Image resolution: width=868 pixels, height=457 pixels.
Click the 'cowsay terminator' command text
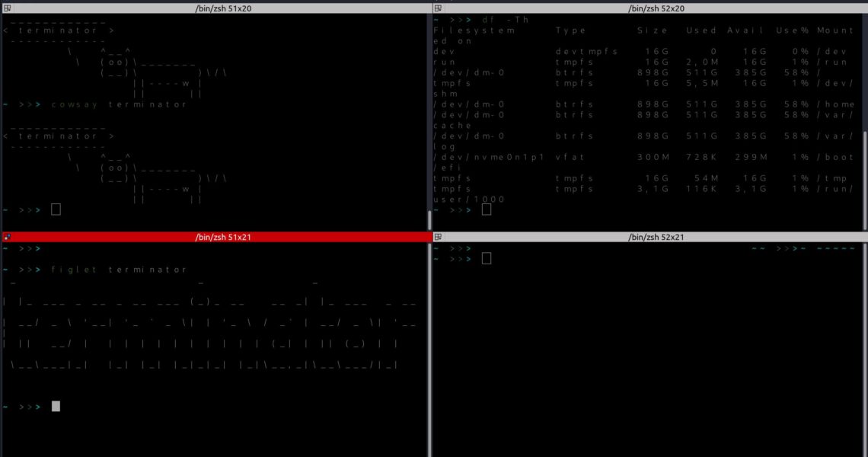click(x=119, y=104)
